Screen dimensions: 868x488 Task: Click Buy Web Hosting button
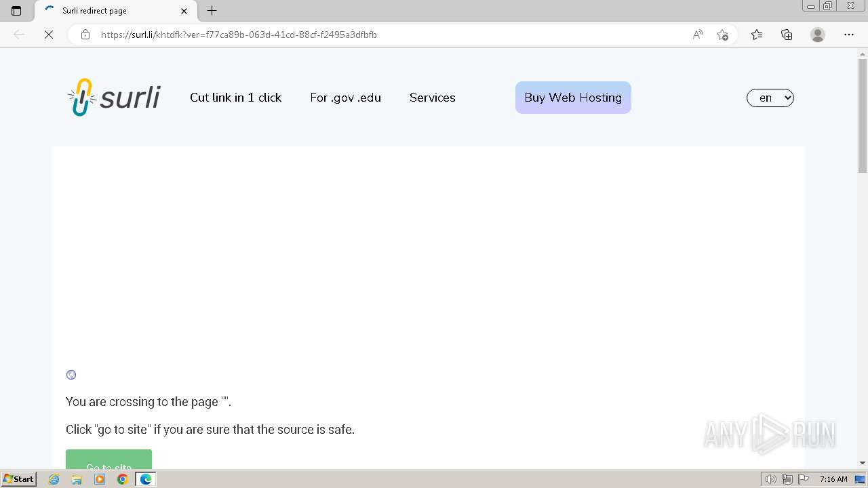click(x=573, y=98)
